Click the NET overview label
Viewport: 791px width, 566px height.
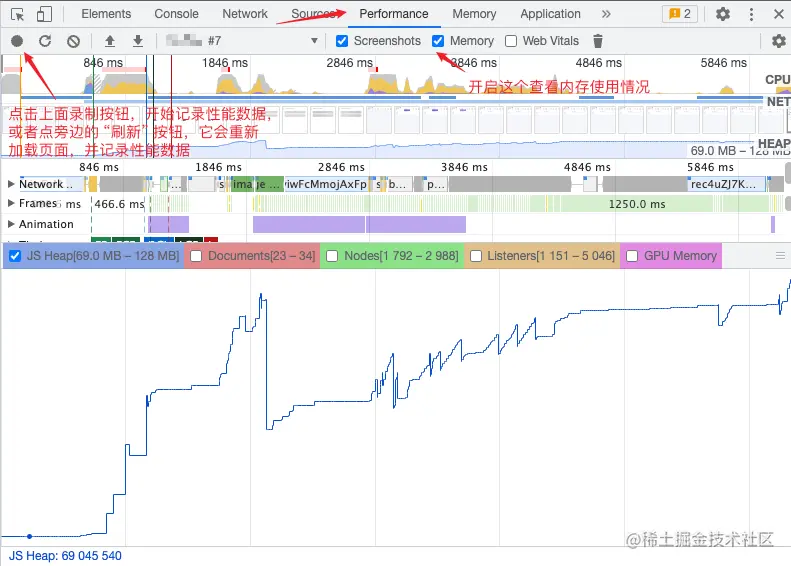pyautogui.click(x=778, y=101)
